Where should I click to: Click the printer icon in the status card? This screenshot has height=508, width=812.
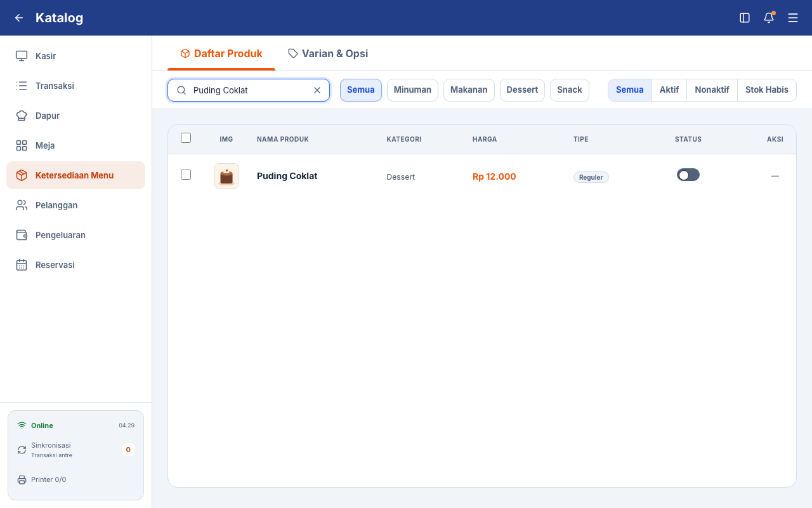22,479
